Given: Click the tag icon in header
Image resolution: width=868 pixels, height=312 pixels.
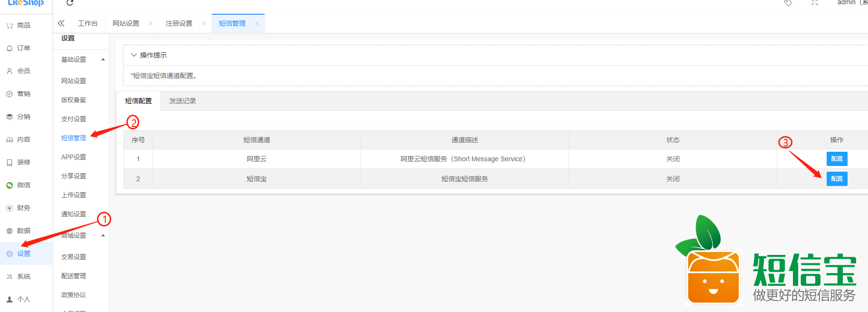Looking at the screenshot, I should (788, 3).
